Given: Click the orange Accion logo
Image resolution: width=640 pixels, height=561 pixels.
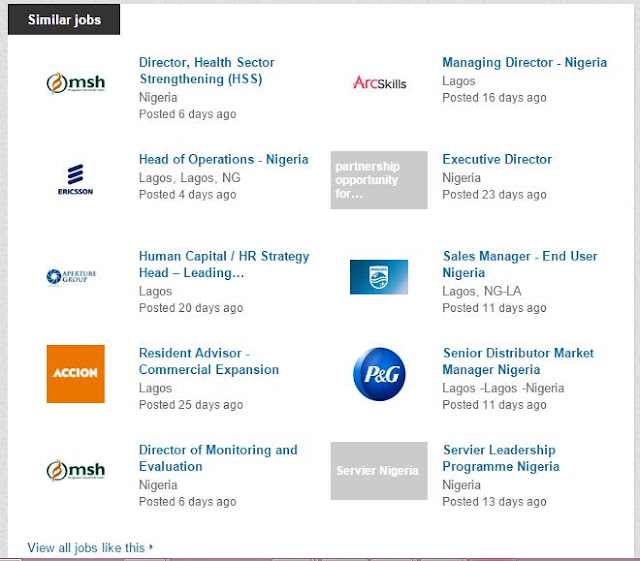Looking at the screenshot, I should pos(76,374).
